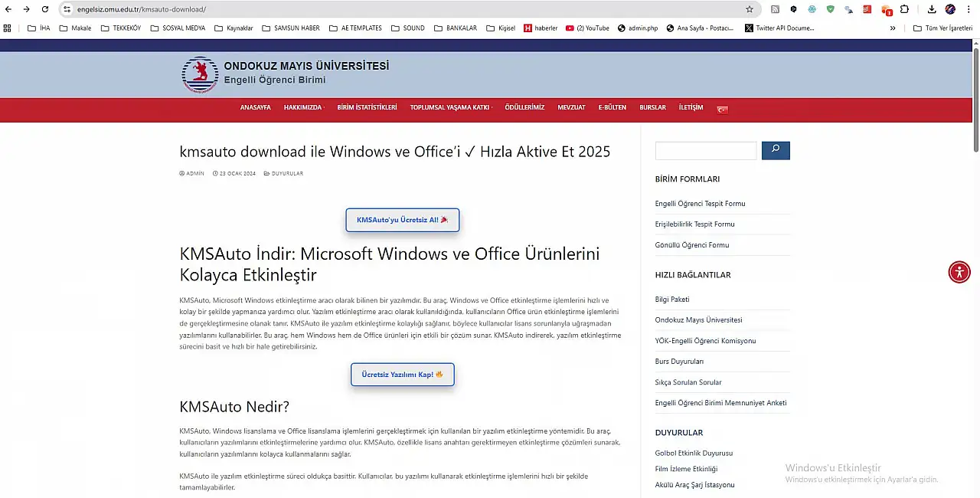Viewport: 980px width, 498px height.
Task: Click the Turkish flag language icon
Action: click(722, 109)
